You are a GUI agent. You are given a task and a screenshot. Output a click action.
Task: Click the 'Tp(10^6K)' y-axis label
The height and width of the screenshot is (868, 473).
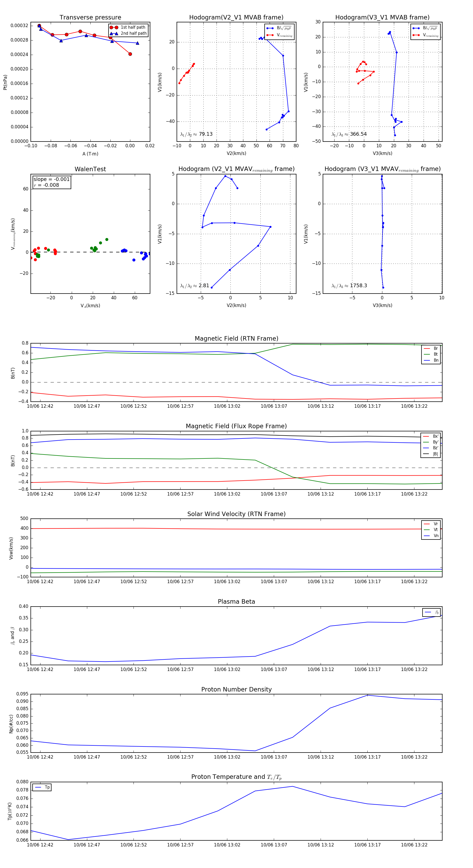pyautogui.click(x=10, y=811)
